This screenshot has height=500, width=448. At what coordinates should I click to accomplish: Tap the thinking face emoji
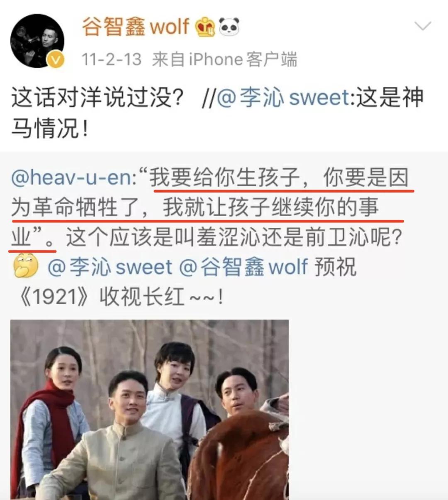point(26,266)
